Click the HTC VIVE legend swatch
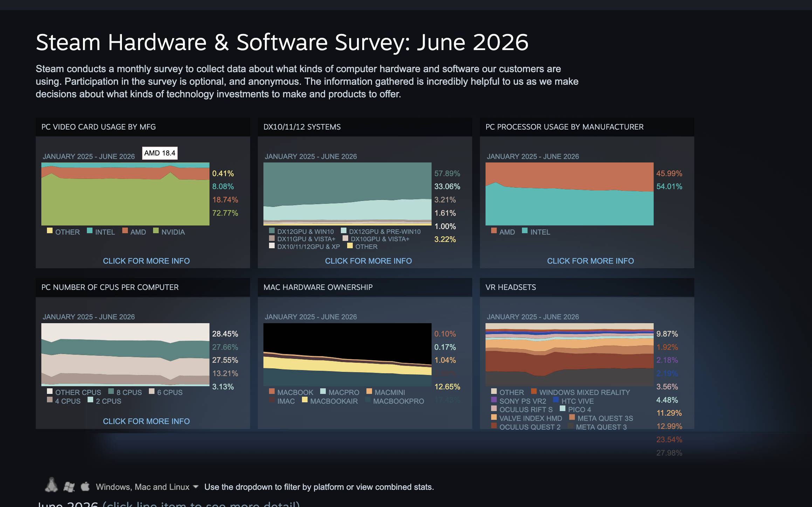 (x=556, y=400)
